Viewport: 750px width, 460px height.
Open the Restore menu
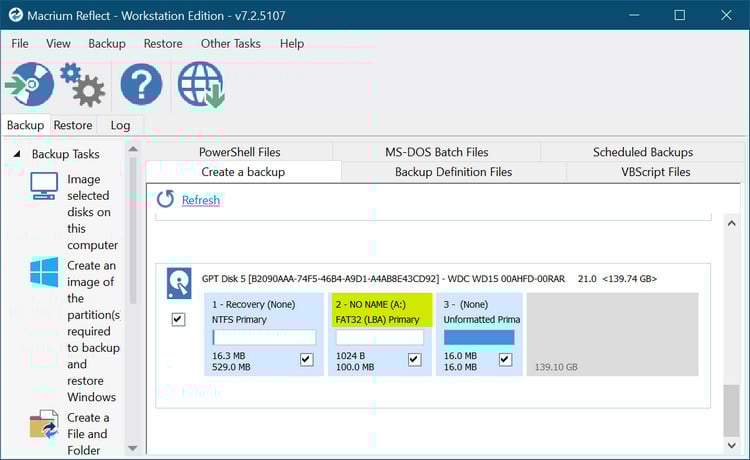pos(163,44)
